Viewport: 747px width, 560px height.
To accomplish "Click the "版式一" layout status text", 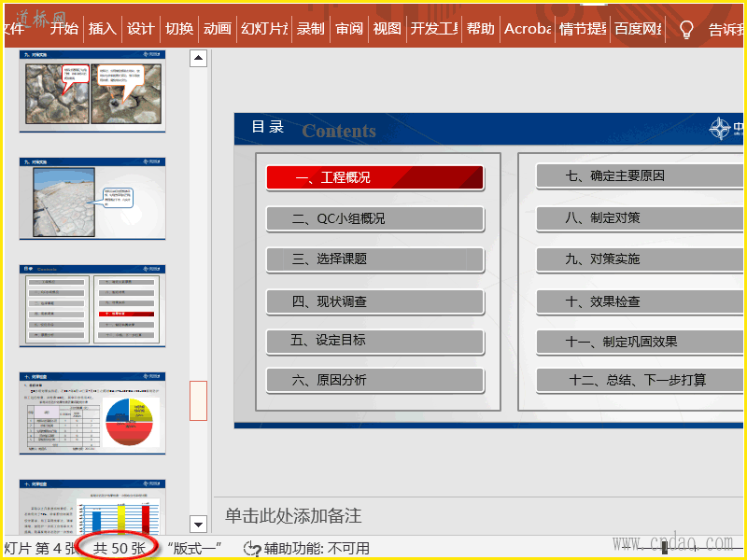I will click(x=195, y=548).
